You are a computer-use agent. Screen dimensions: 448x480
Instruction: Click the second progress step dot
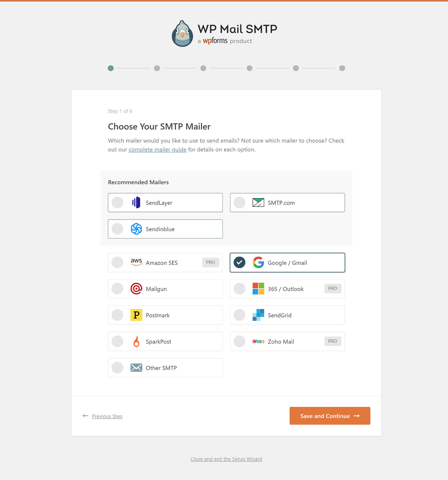157,68
